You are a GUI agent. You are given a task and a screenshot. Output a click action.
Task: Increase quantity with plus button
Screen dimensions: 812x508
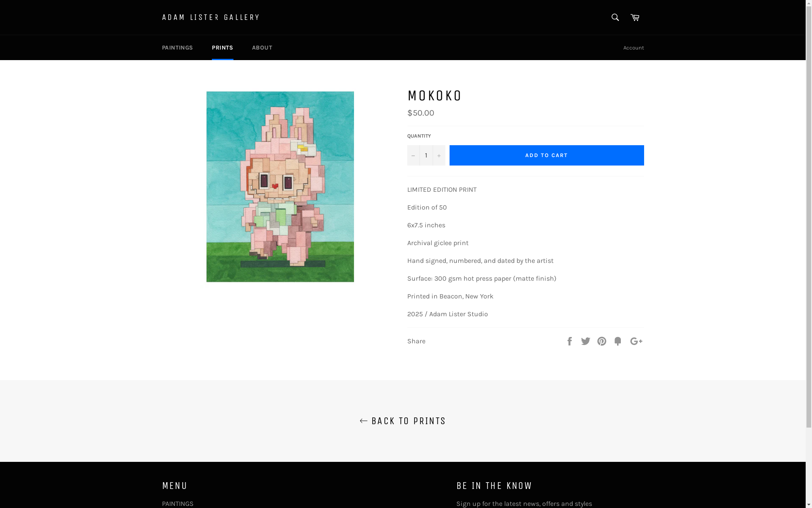439,155
